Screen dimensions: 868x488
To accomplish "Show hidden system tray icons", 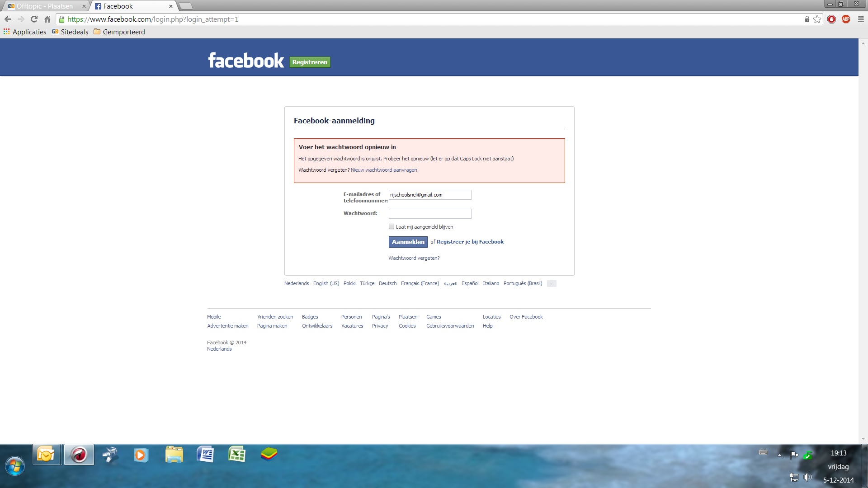I will coord(779,455).
